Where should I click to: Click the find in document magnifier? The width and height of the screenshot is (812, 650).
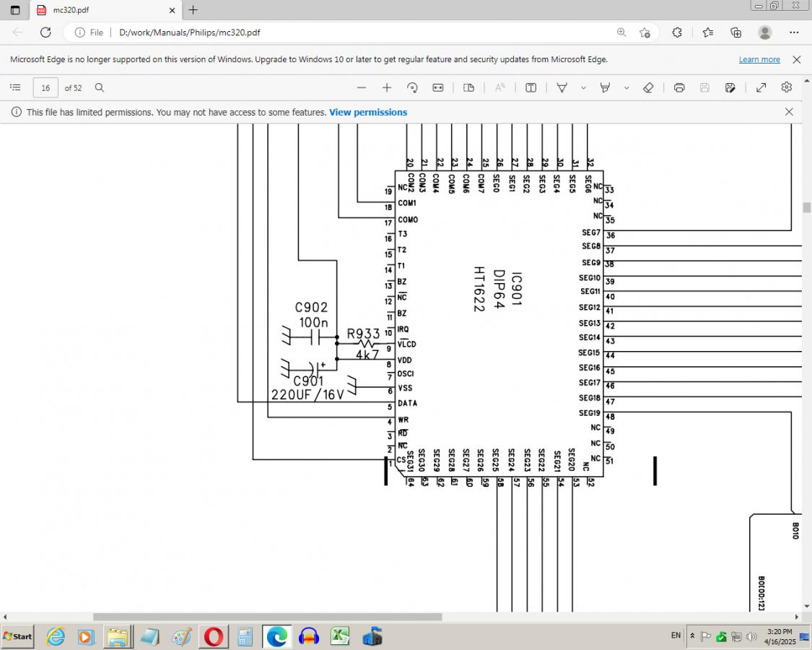[100, 87]
